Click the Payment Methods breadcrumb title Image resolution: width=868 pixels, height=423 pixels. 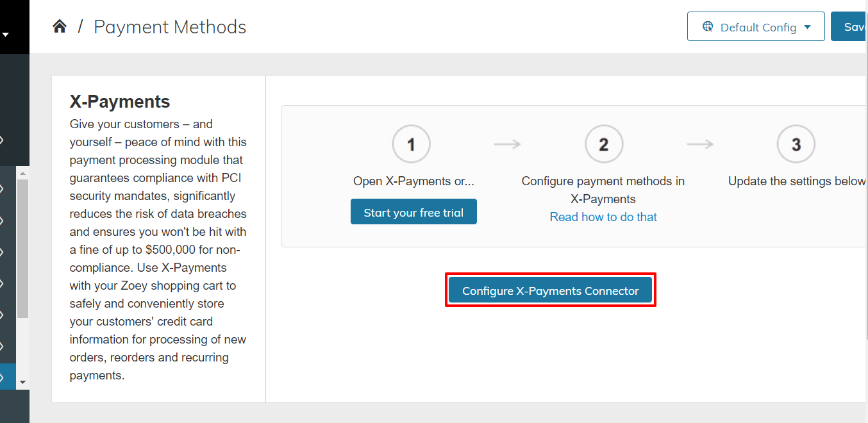[x=170, y=27]
